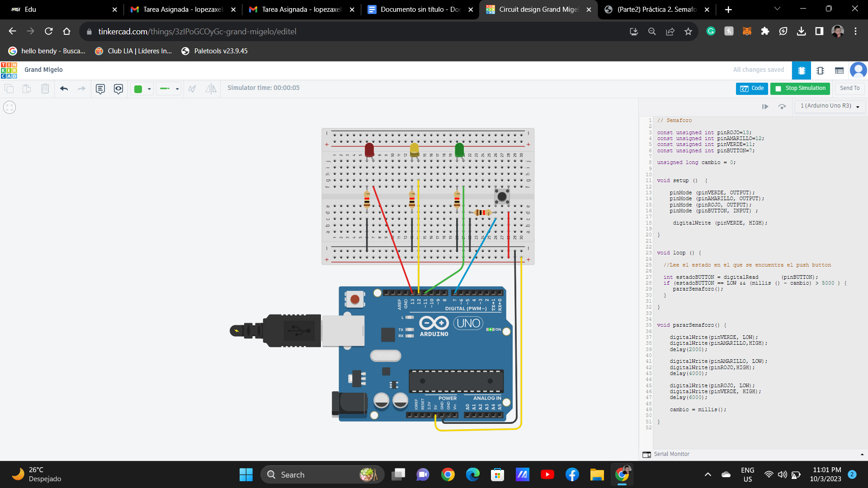
Task: Switch to Práctica 2 Semaforo tab
Action: tap(656, 9)
